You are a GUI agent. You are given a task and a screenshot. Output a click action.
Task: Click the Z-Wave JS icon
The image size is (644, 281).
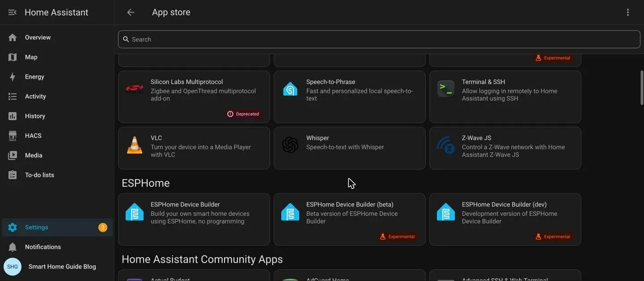[446, 145]
